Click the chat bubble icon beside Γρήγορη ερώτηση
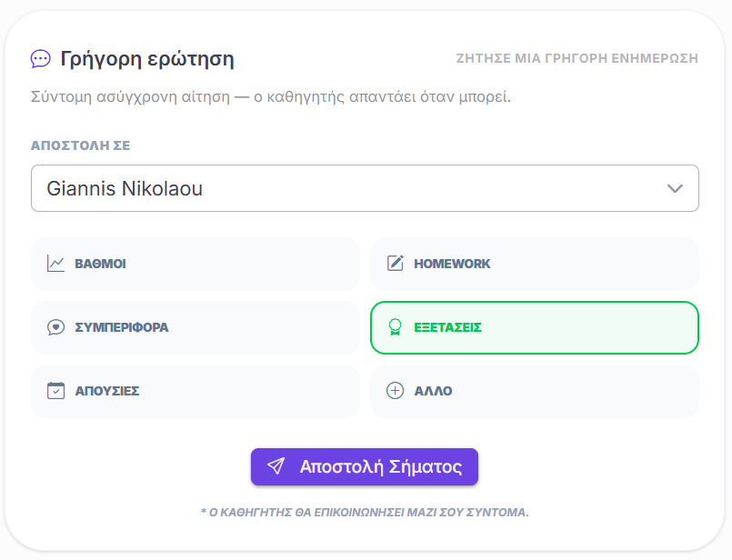This screenshot has width=732, height=560. coord(41,59)
